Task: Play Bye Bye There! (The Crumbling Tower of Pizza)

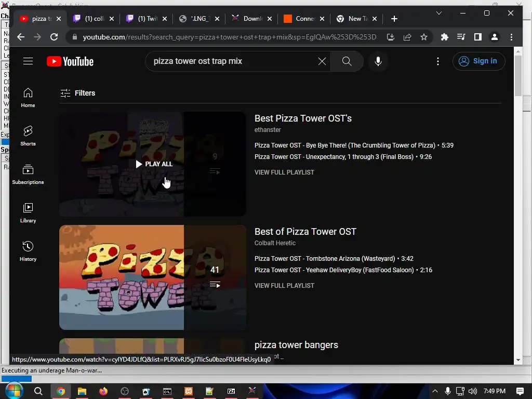Action: click(354, 145)
